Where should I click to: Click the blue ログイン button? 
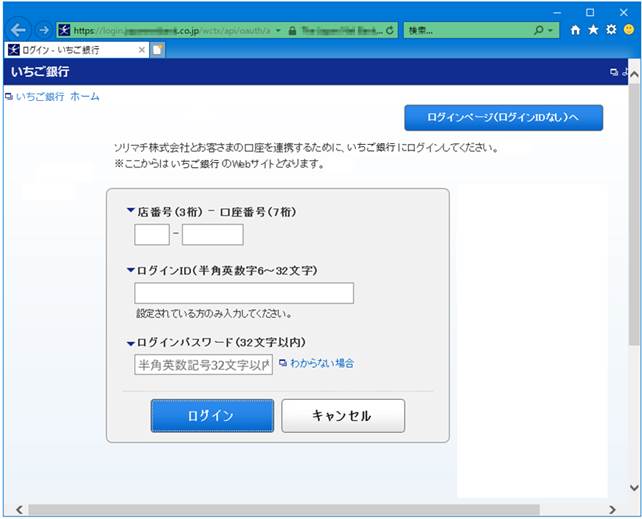click(x=212, y=416)
